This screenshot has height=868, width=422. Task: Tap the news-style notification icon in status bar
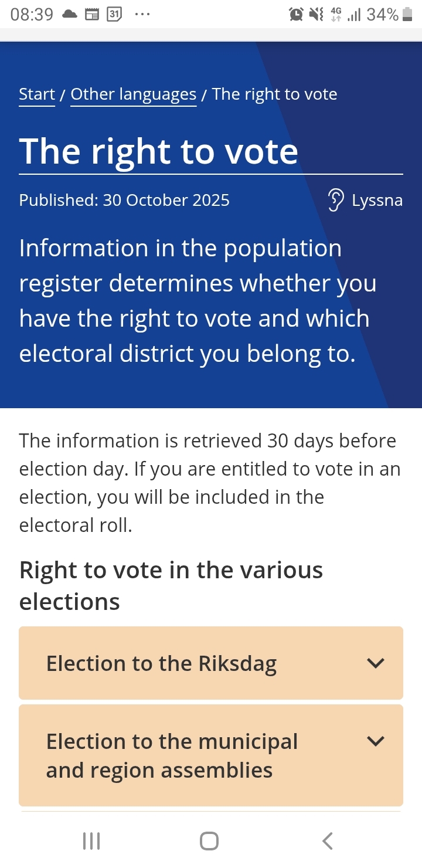point(92,15)
